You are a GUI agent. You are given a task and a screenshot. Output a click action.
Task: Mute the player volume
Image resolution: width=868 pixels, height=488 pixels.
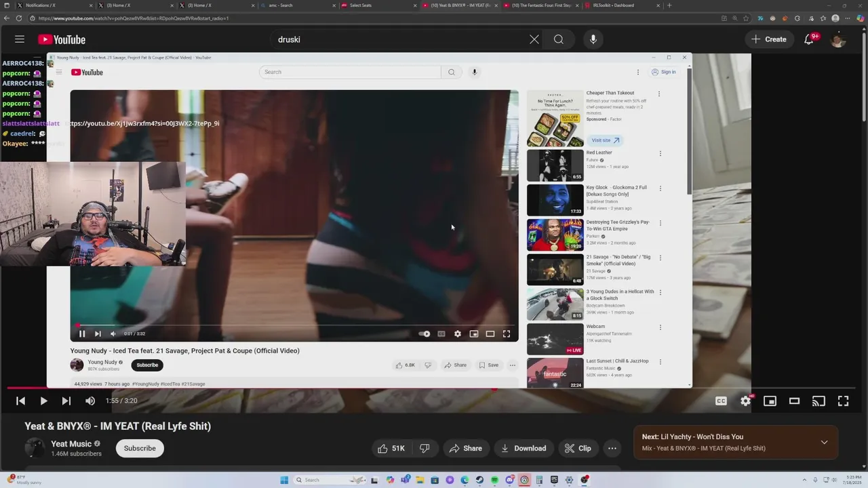tap(90, 401)
